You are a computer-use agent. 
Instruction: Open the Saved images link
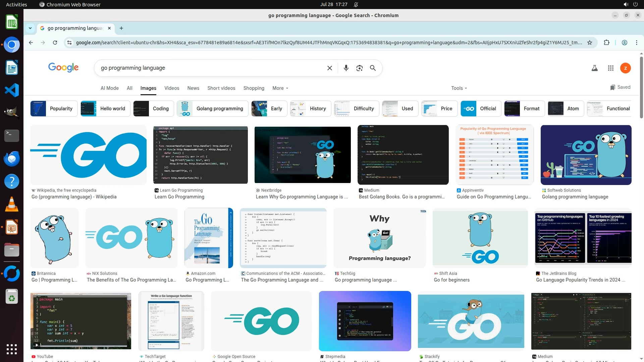620,87
